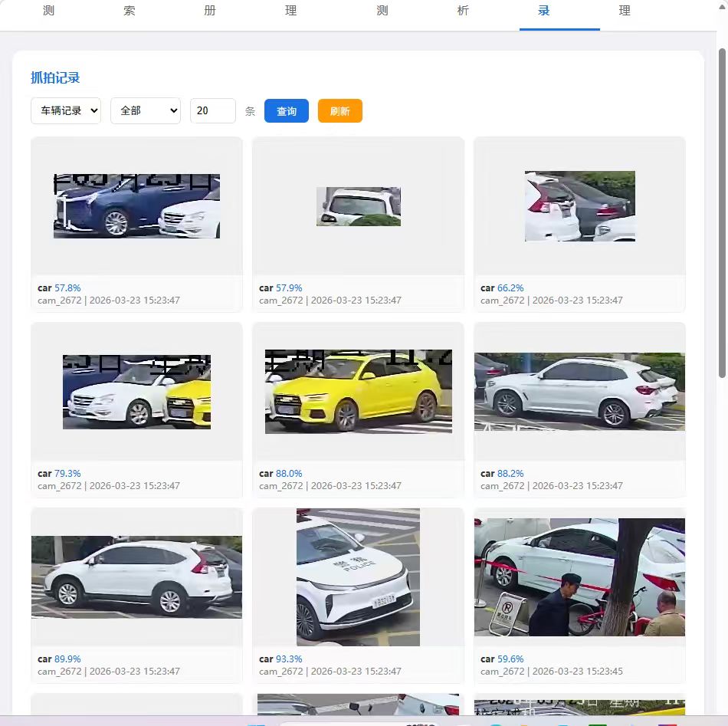The image size is (728, 726).
Task: Select the capture showing man with bicycle
Action: [x=579, y=577]
